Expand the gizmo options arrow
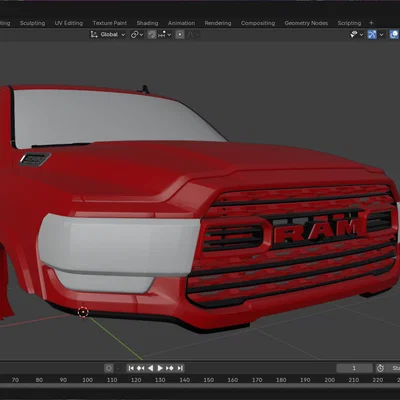This screenshot has height=400, width=400. 381,35
